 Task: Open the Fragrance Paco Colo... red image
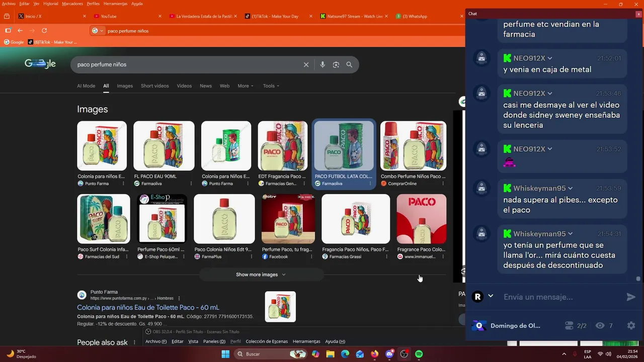[x=421, y=219]
